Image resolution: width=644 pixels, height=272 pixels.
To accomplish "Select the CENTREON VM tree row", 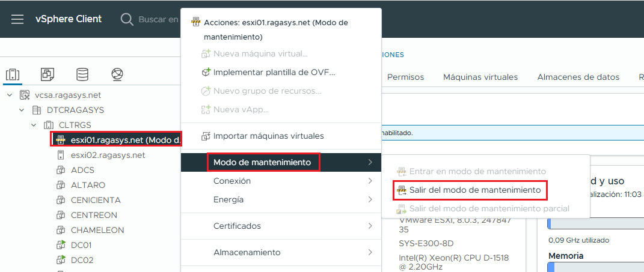I will click(x=94, y=215).
